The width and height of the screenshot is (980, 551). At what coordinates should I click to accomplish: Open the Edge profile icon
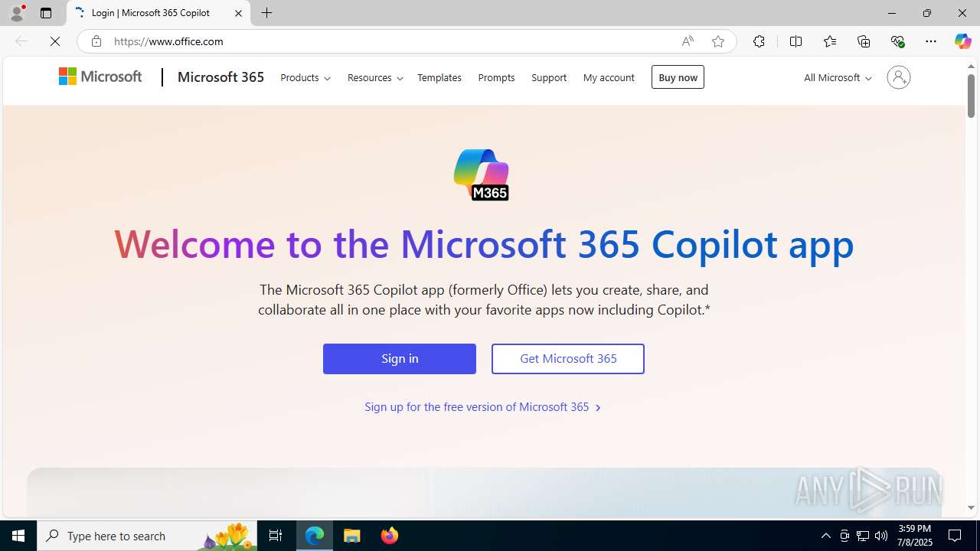[x=17, y=13]
